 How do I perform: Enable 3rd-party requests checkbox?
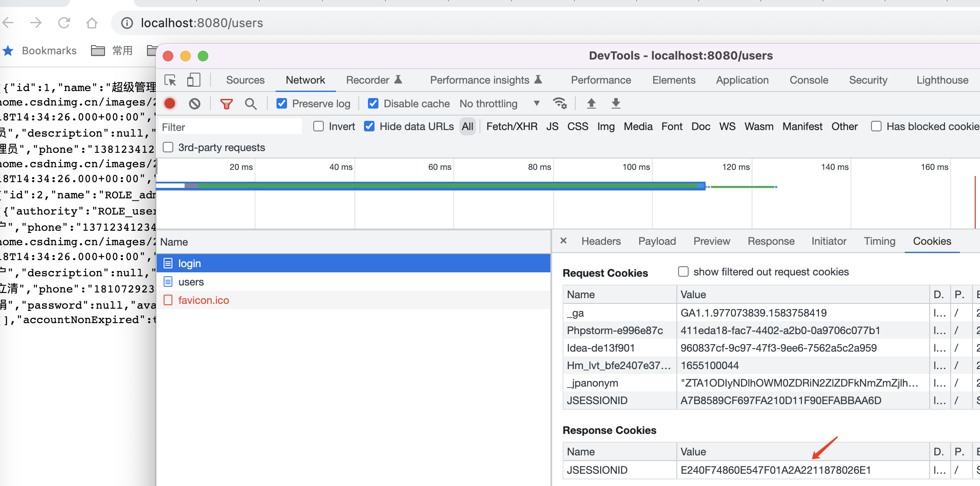(x=168, y=147)
